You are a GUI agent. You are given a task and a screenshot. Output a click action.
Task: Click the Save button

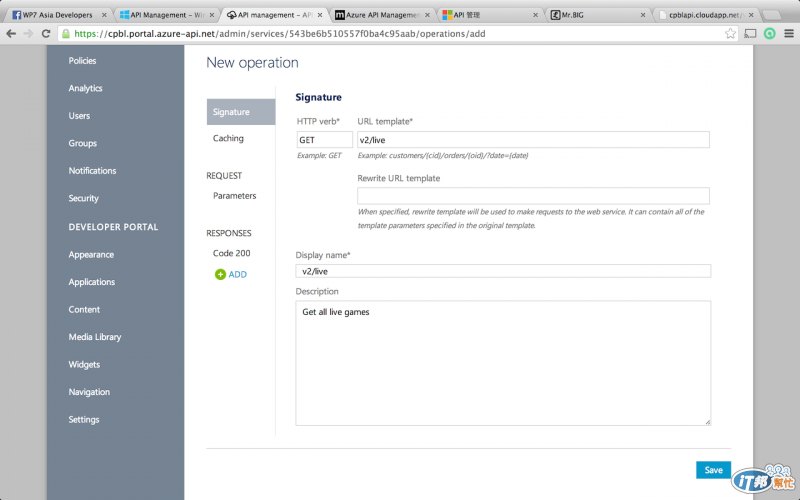coord(713,470)
